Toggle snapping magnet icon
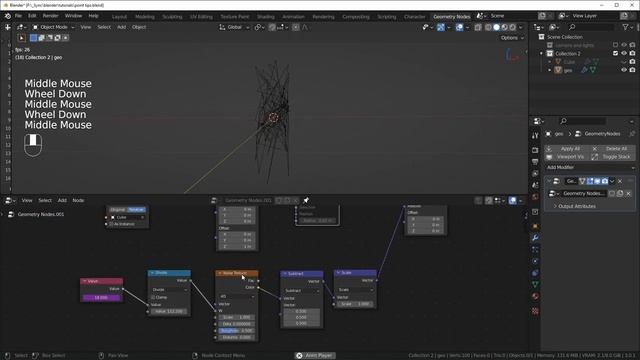640x360 pixels. tap(272, 27)
